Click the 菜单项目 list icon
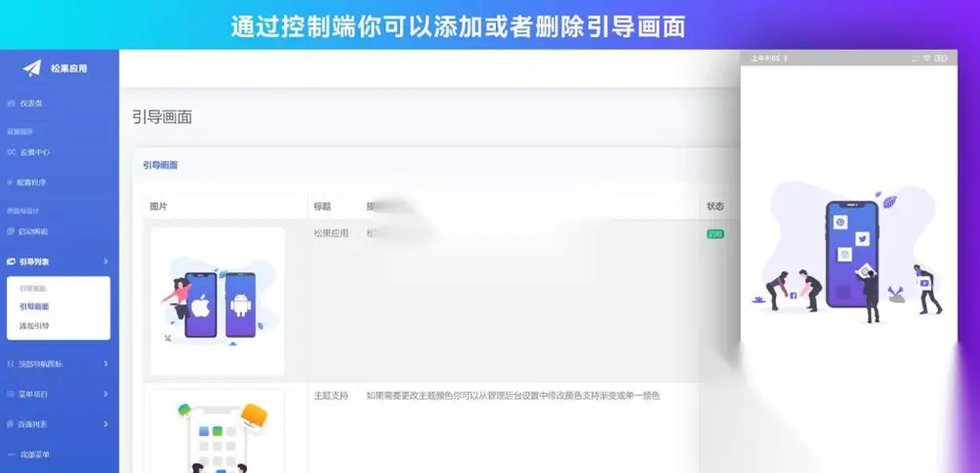The image size is (980, 473). click(x=11, y=394)
